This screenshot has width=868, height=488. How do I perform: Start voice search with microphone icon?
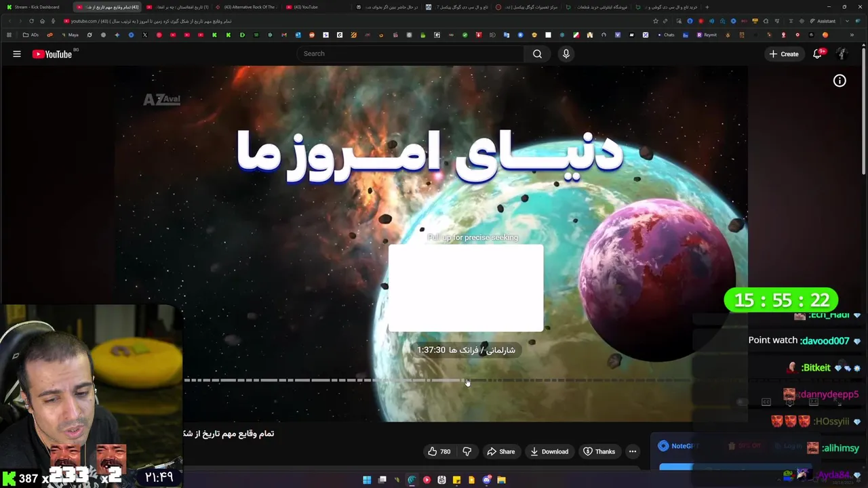[566, 54]
